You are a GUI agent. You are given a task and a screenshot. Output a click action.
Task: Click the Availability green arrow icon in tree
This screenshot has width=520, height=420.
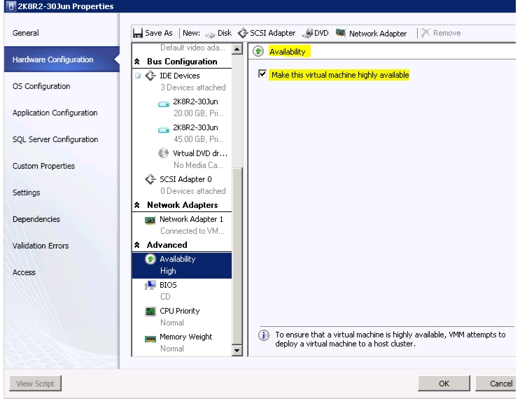(x=150, y=259)
